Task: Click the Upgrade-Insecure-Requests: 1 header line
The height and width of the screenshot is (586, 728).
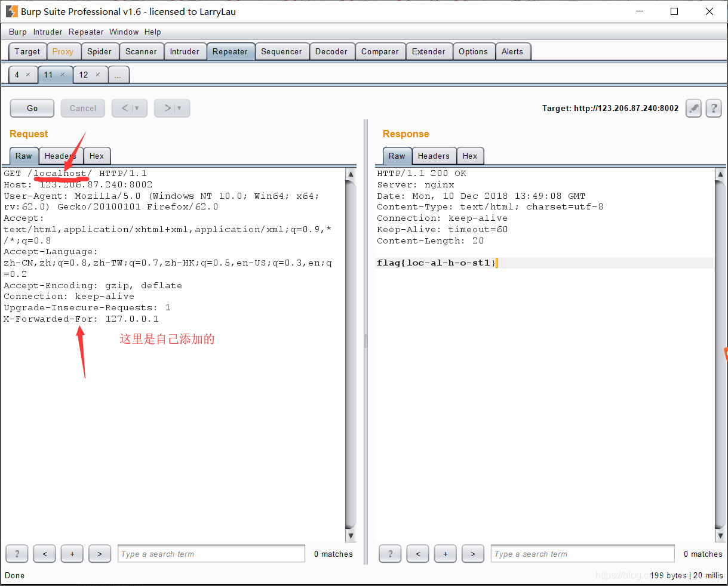Action: coord(87,308)
